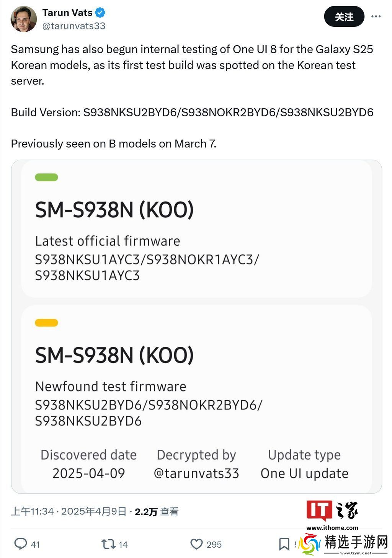
Task: Click the retweet arrows icon
Action: tap(108, 544)
